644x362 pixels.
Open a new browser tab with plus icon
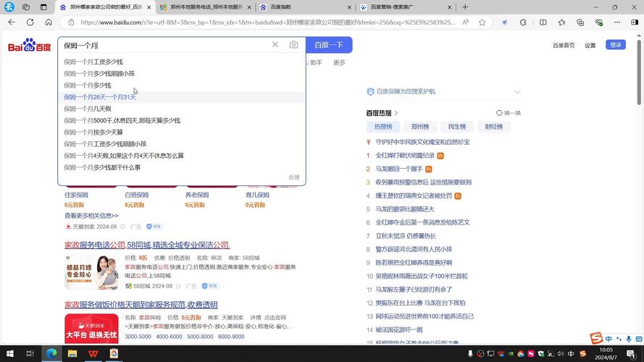[465, 7]
